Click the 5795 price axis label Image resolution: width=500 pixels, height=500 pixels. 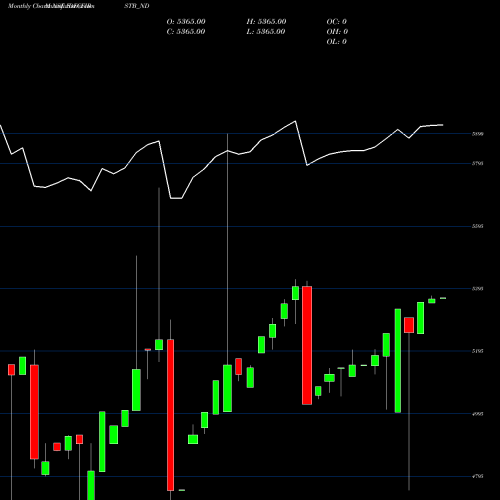click(478, 163)
